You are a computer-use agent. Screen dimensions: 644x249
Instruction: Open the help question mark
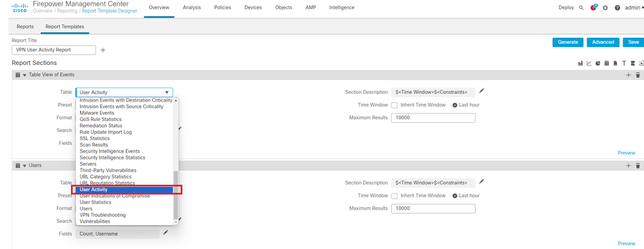(x=618, y=8)
